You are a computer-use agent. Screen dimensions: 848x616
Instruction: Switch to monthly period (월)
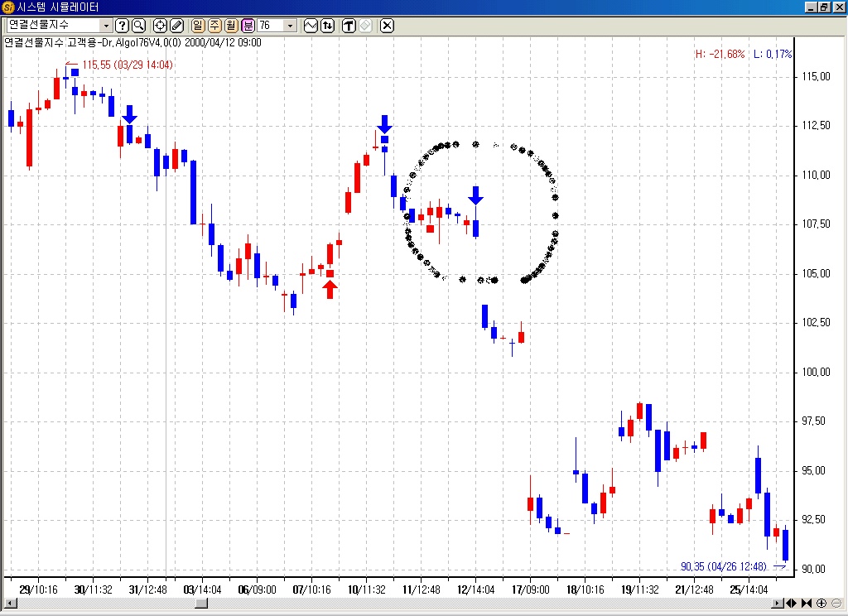231,26
